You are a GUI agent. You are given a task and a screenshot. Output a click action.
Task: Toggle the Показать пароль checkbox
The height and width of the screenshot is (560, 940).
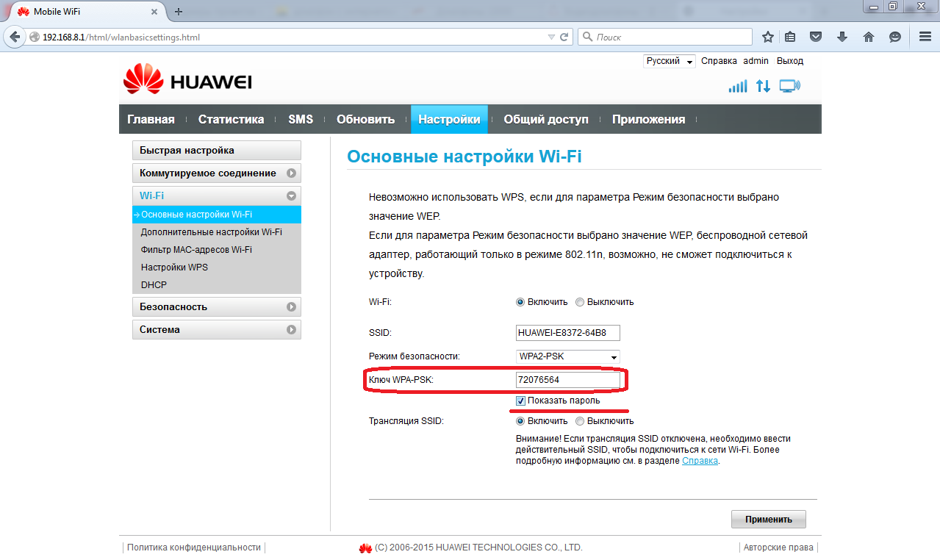[x=521, y=401]
